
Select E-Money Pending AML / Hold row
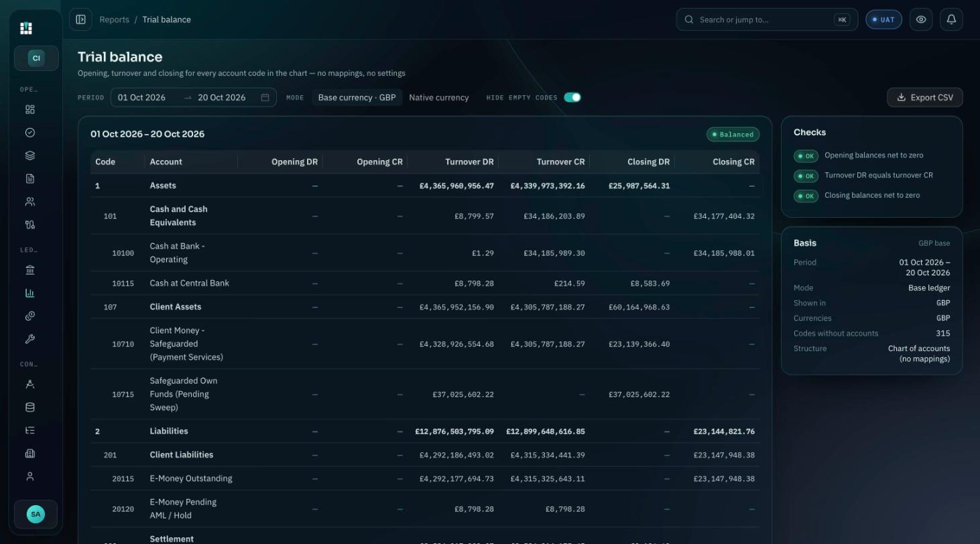[425, 508]
